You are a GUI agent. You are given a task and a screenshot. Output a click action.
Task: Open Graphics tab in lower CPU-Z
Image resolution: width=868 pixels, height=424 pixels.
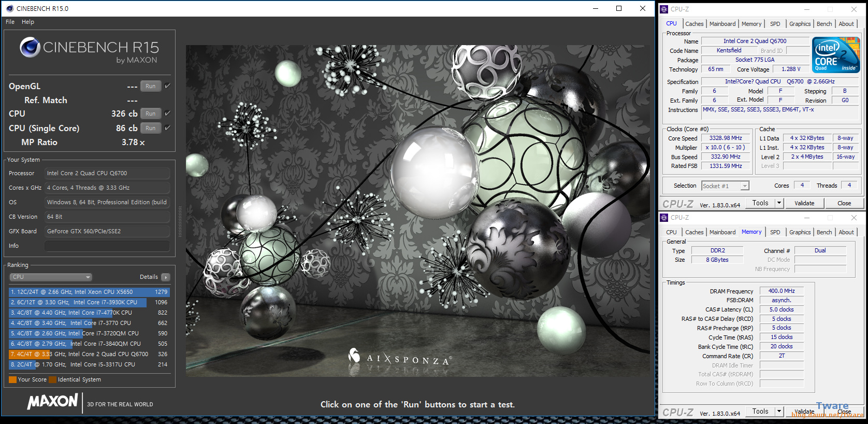800,232
